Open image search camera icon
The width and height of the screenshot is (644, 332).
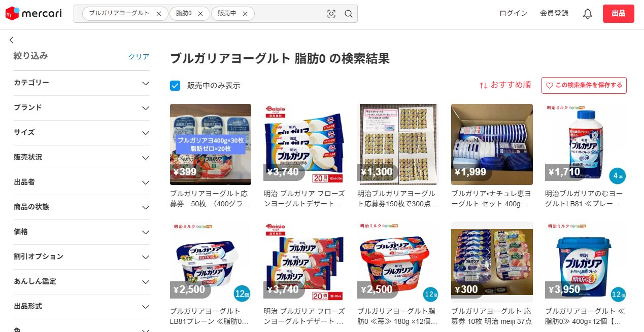tap(331, 14)
